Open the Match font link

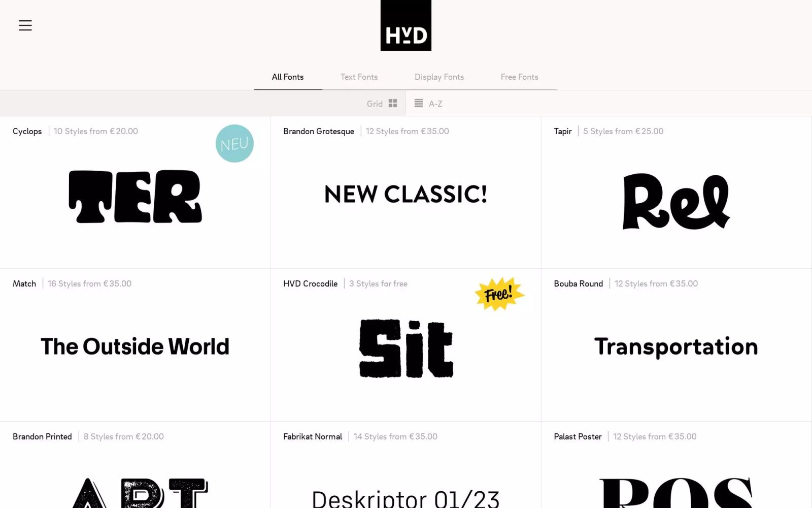[24, 284]
